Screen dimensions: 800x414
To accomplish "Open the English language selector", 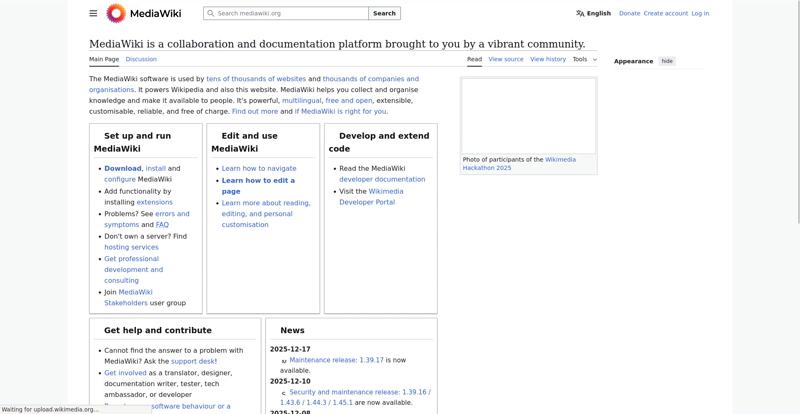I will tap(598, 13).
